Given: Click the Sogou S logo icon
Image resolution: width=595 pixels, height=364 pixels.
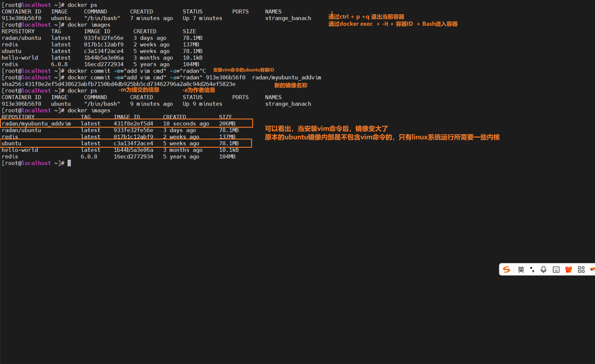Looking at the screenshot, I should point(506,270).
